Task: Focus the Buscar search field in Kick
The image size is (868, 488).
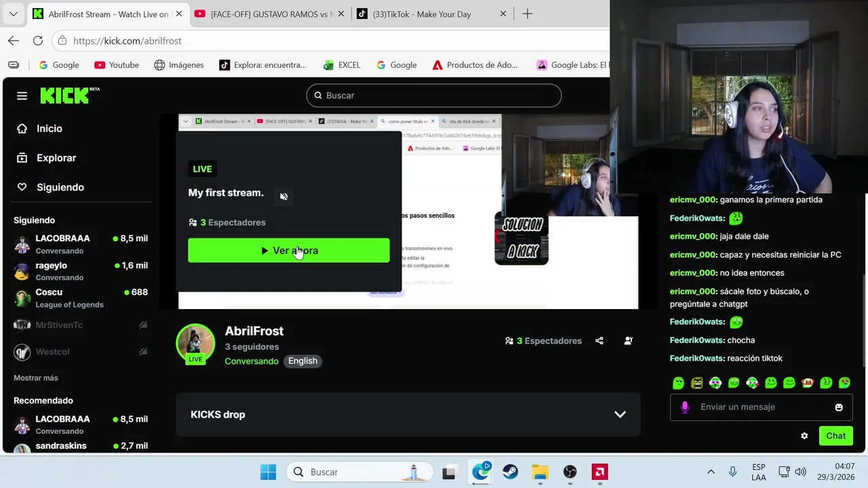Action: click(x=434, y=96)
